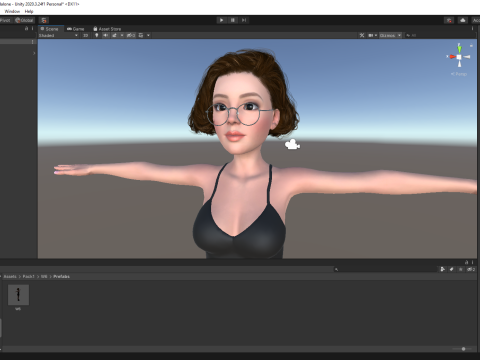Screen dimensions: 480x360
Task: Switch to the Scene tab
Action: pos(50,29)
